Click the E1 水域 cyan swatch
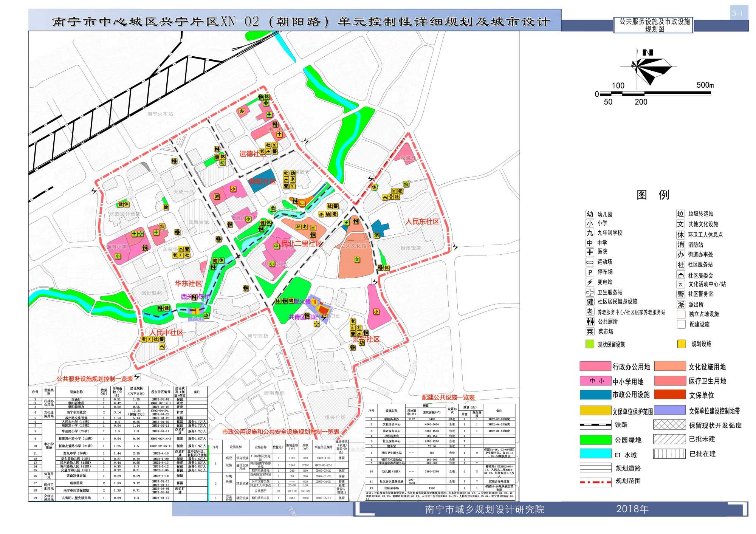The image size is (756, 534). [595, 454]
